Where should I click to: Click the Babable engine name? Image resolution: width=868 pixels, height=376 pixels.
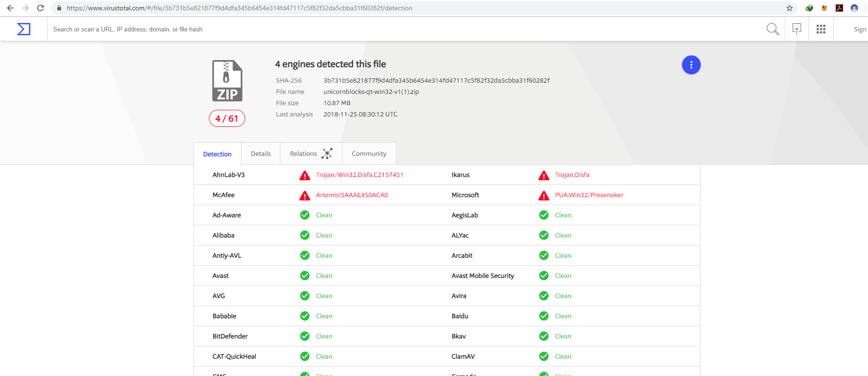(x=225, y=316)
